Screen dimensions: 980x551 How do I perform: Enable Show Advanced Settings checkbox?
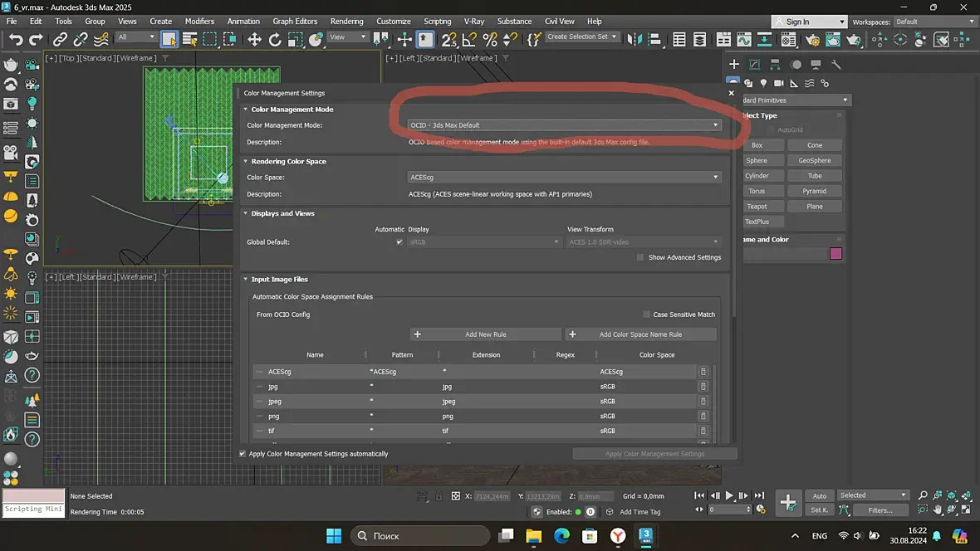click(x=640, y=257)
